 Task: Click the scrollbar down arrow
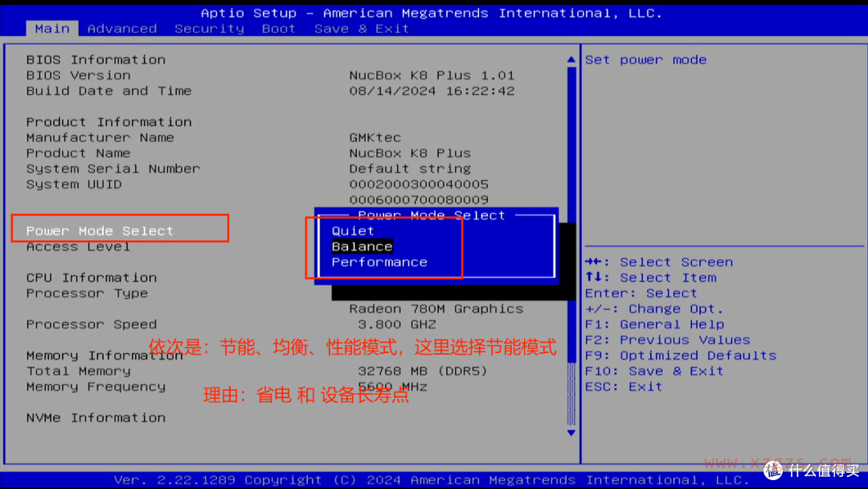coord(571,433)
